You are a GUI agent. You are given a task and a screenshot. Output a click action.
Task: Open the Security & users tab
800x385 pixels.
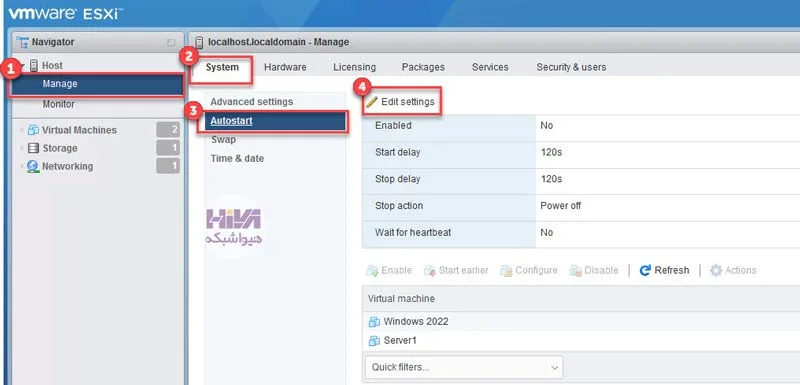(x=571, y=67)
